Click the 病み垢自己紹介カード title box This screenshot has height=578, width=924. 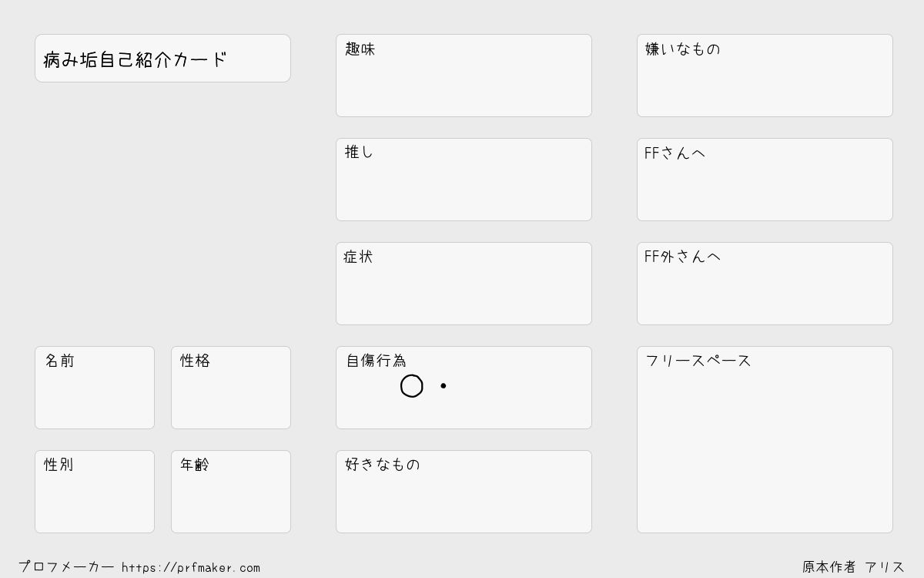click(162, 59)
